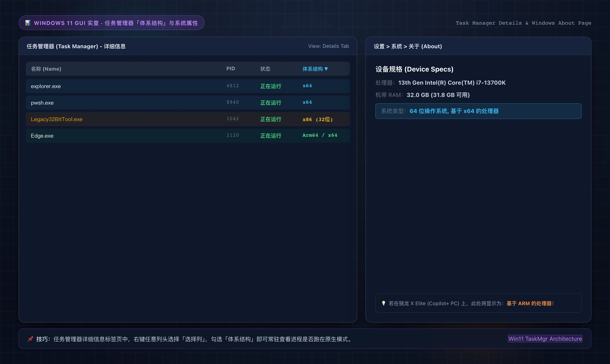Sort by the 体系结构 column arrow

tap(326, 69)
